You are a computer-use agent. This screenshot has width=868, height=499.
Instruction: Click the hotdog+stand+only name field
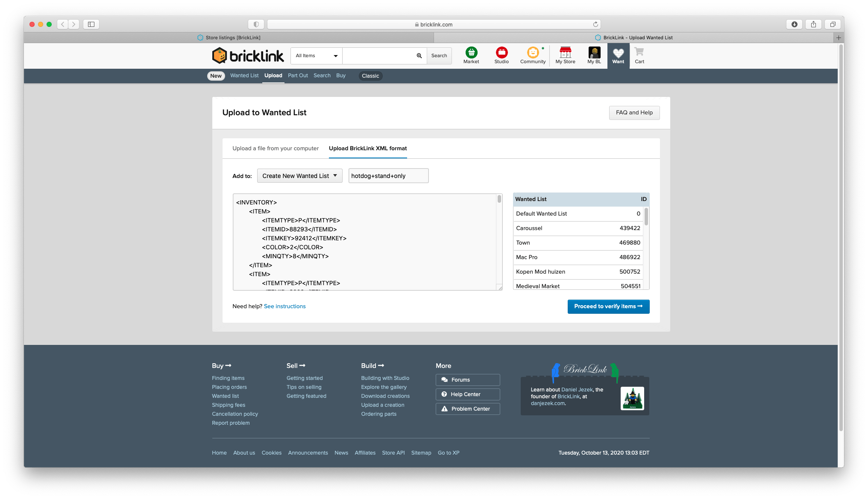388,176
